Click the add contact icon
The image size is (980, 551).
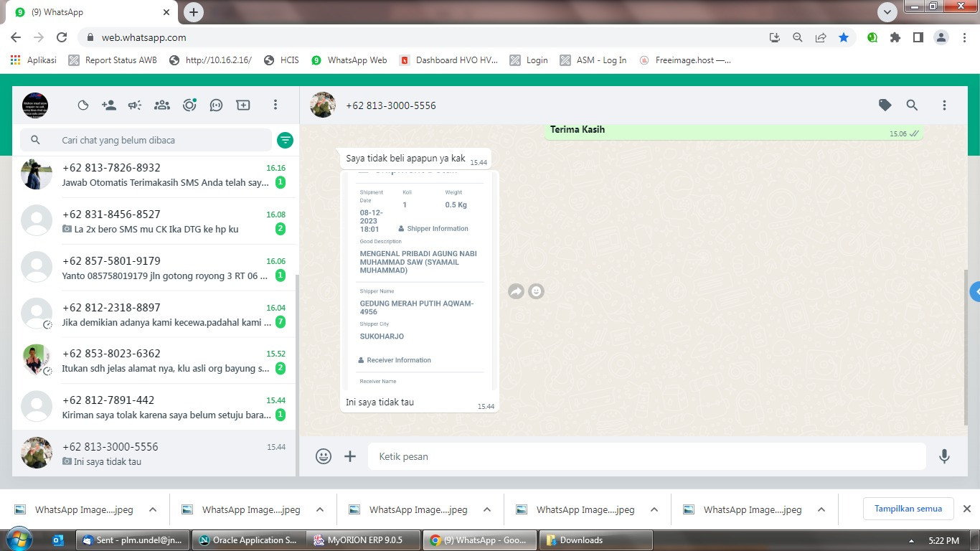[109, 105]
